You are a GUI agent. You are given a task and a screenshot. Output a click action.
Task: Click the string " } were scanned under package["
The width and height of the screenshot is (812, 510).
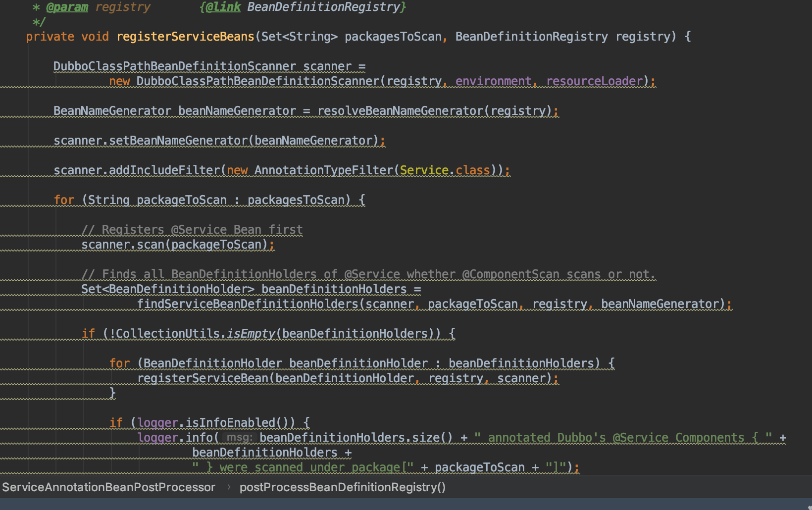coord(303,467)
